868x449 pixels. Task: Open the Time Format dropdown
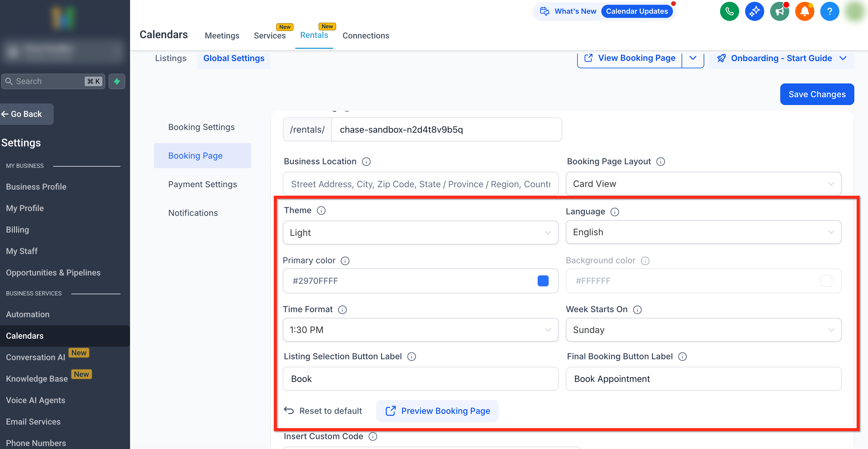[x=420, y=330]
